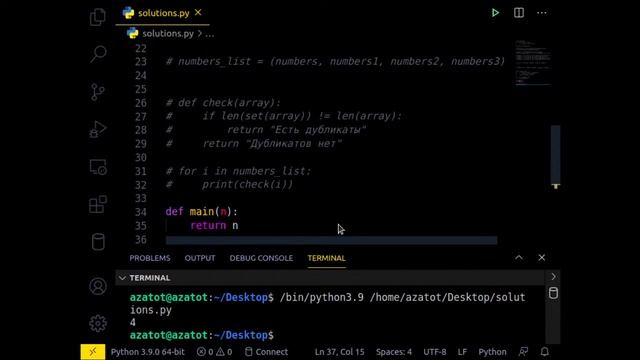Open the Source Control view
640x360 pixels.
[98, 92]
